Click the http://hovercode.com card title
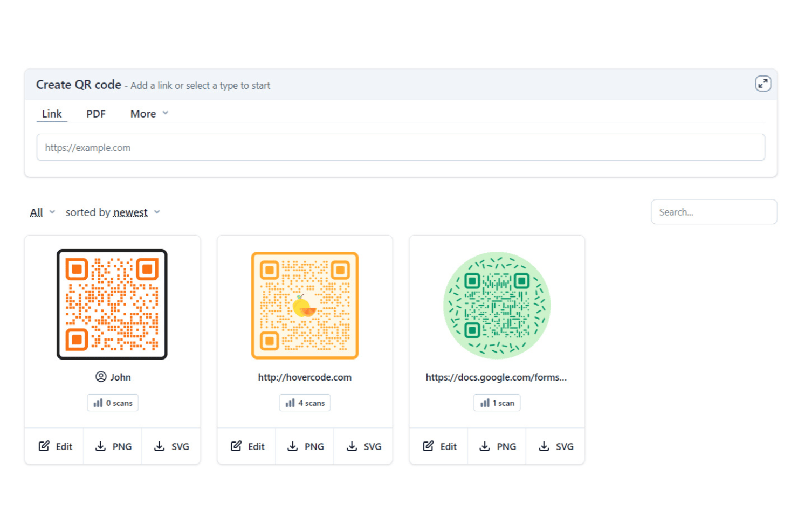The width and height of the screenshot is (798, 532). pyautogui.click(x=305, y=377)
